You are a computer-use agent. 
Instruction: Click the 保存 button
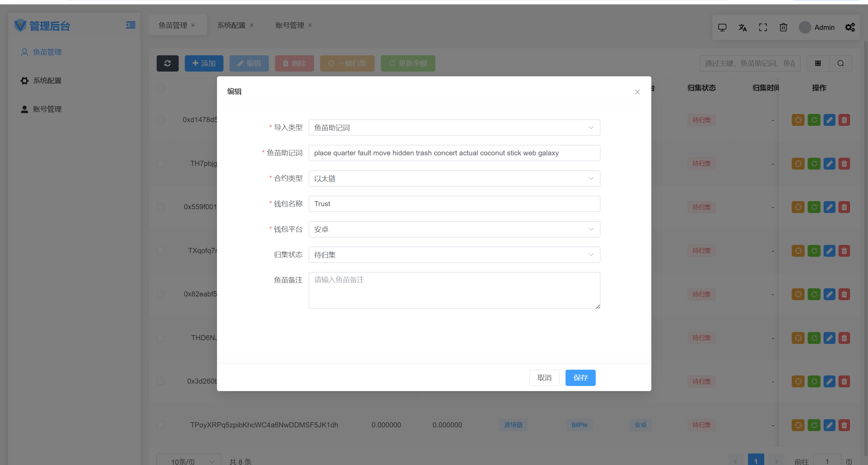coord(580,378)
